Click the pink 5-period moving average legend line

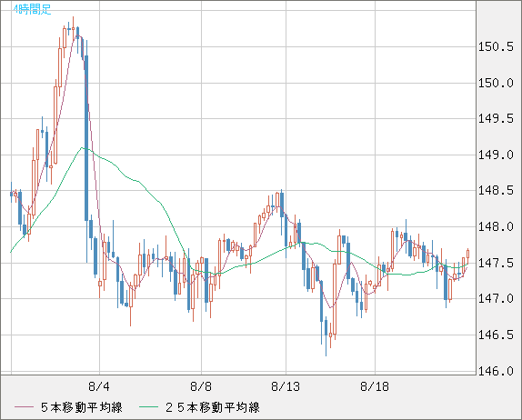pyautogui.click(x=24, y=407)
